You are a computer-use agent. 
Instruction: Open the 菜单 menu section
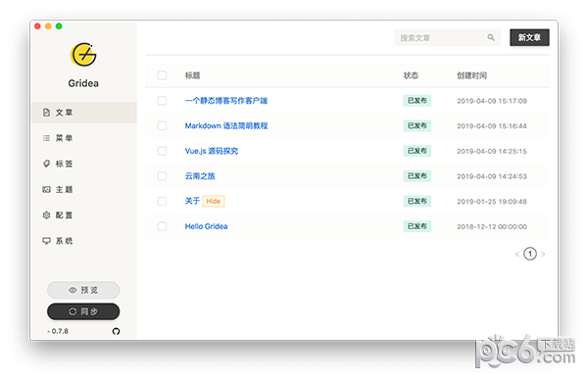[x=84, y=138]
